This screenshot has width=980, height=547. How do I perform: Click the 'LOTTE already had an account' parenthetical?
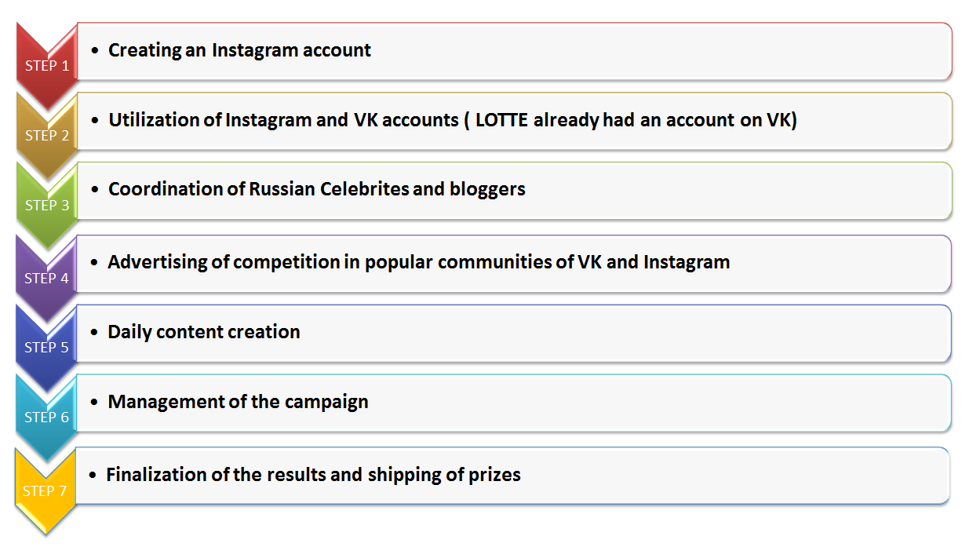[632, 120]
